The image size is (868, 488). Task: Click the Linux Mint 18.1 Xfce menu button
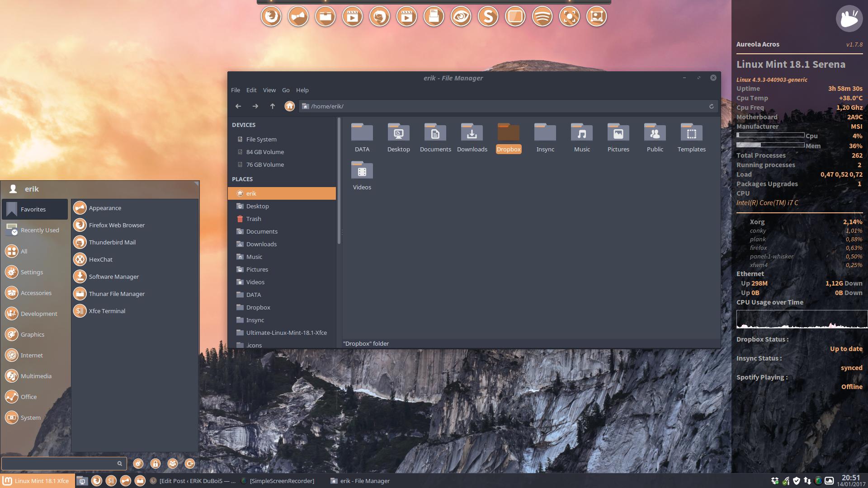(x=36, y=481)
